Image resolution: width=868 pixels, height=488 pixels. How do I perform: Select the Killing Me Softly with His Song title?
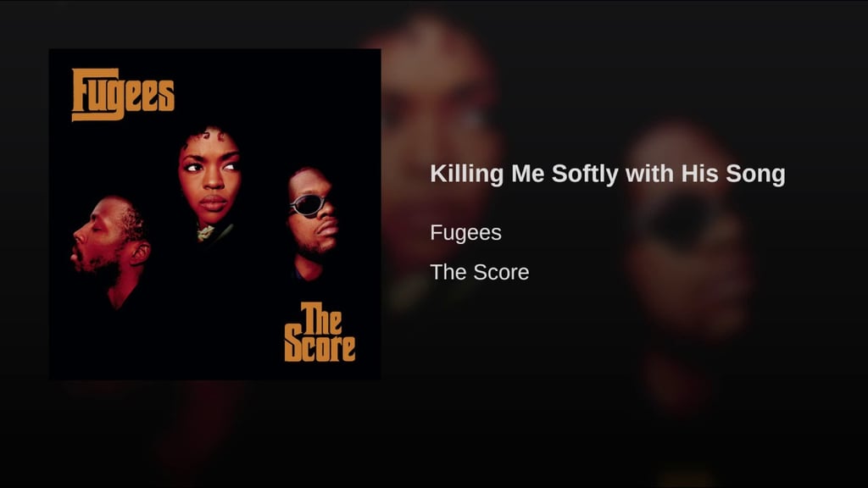coord(607,174)
